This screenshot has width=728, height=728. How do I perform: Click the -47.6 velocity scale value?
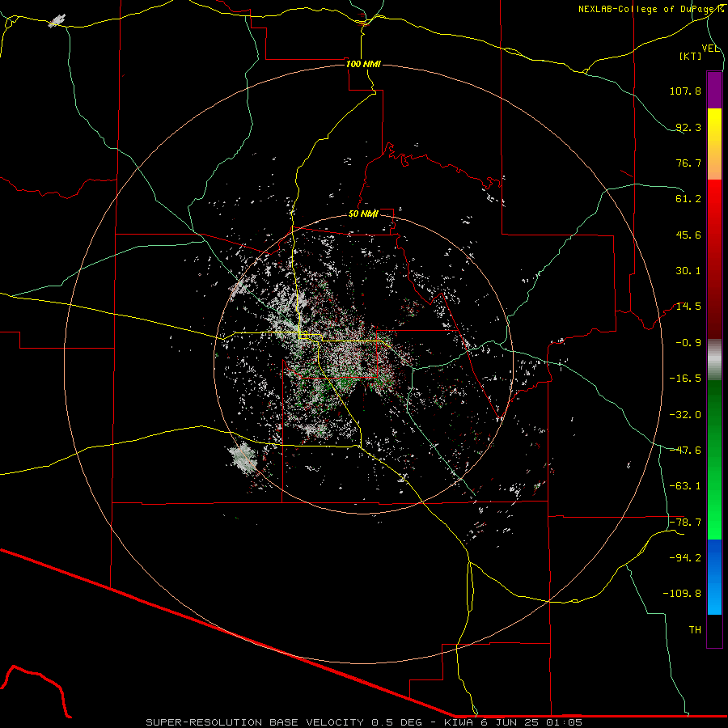pyautogui.click(x=685, y=451)
